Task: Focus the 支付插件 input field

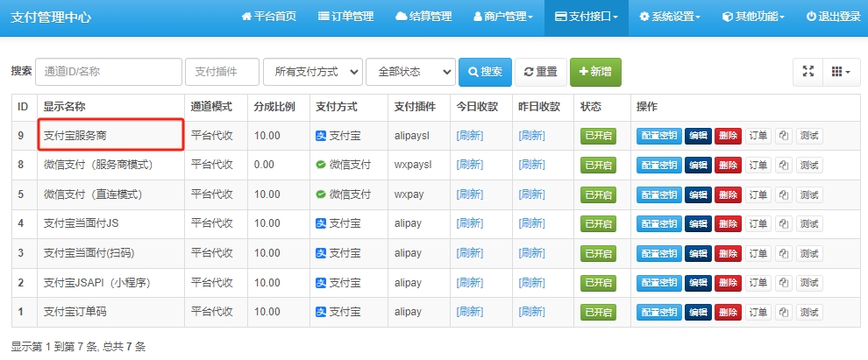Action: [222, 72]
